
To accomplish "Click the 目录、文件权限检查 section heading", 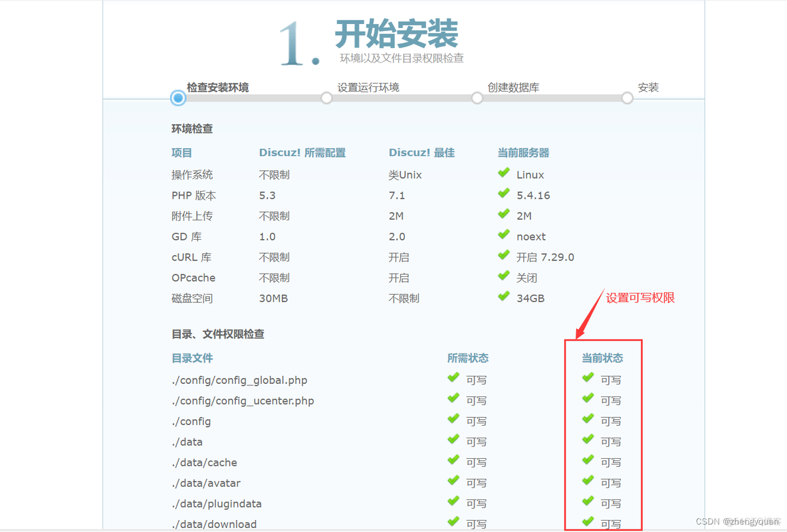I will tap(218, 334).
